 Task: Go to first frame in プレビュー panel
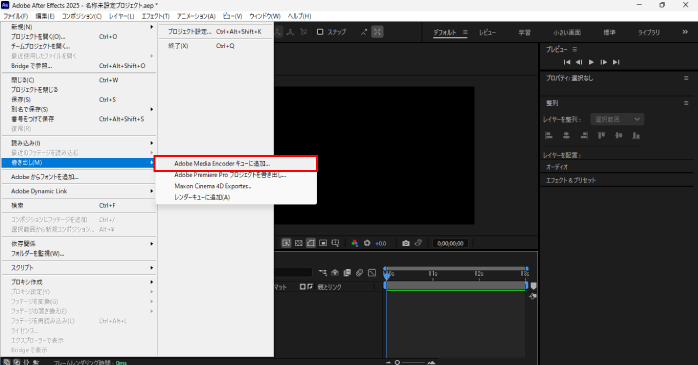(567, 62)
